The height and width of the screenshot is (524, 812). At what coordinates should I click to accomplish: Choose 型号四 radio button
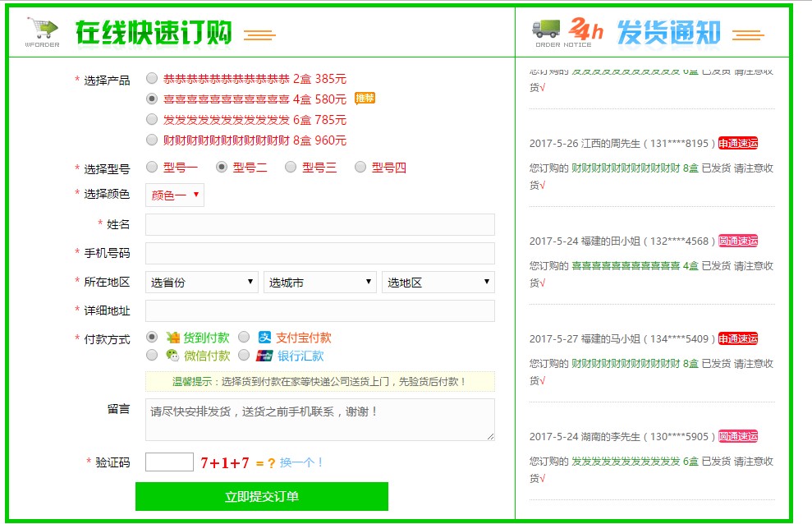(360, 167)
